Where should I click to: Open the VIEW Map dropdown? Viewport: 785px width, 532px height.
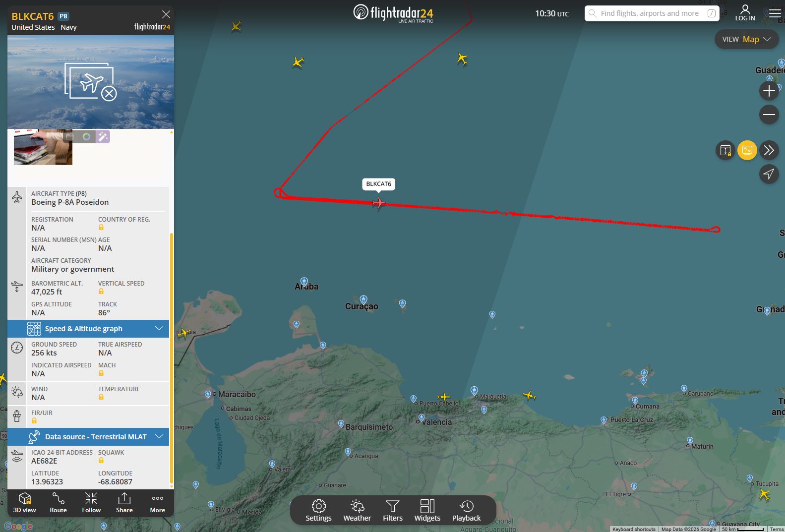(746, 39)
